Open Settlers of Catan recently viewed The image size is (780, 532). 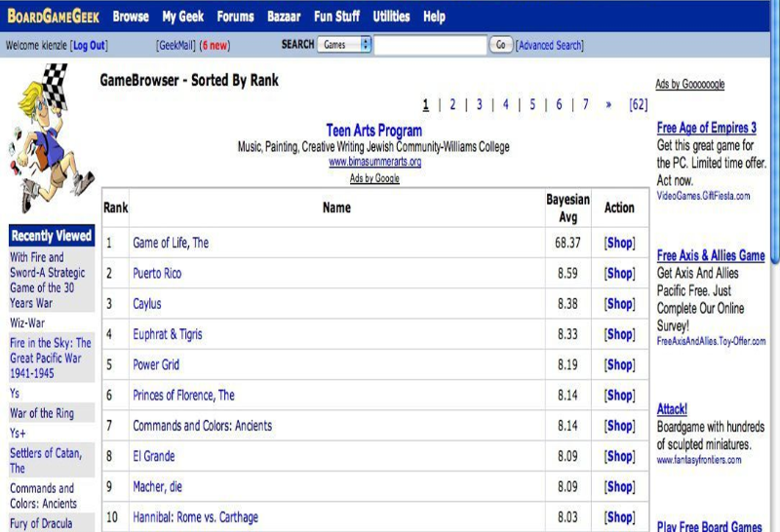click(x=46, y=461)
